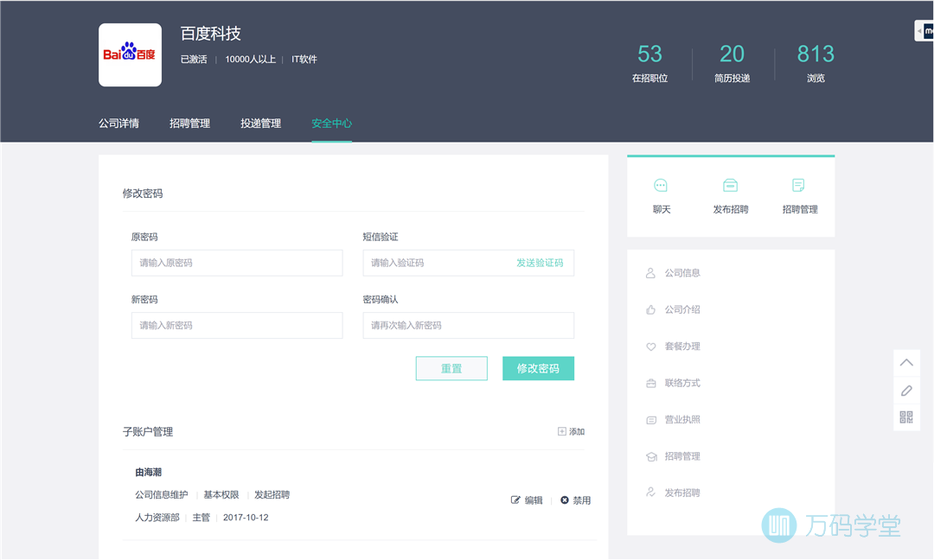The width and height of the screenshot is (934, 560).
Task: Click the 修改密码 submit button
Action: pyautogui.click(x=539, y=368)
